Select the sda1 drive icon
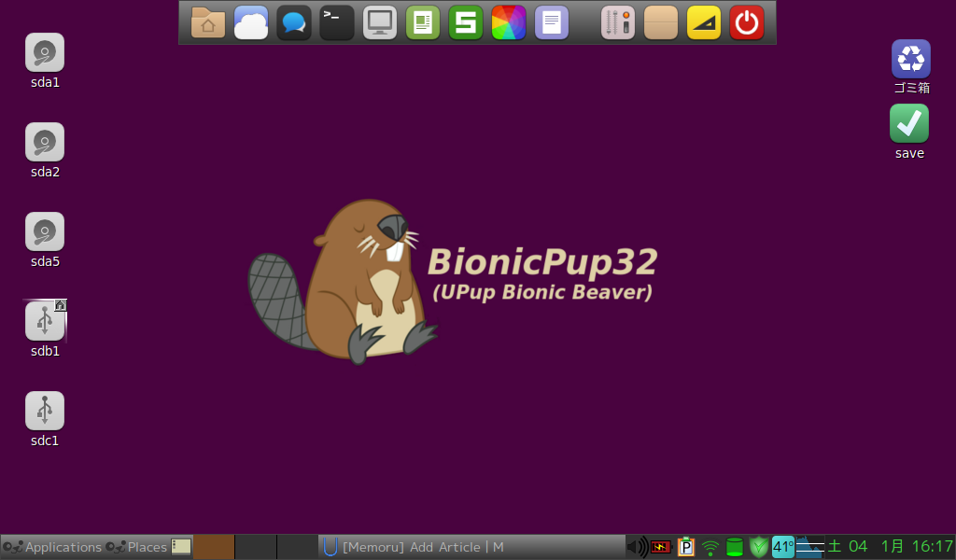This screenshot has width=956, height=560. 45,52
